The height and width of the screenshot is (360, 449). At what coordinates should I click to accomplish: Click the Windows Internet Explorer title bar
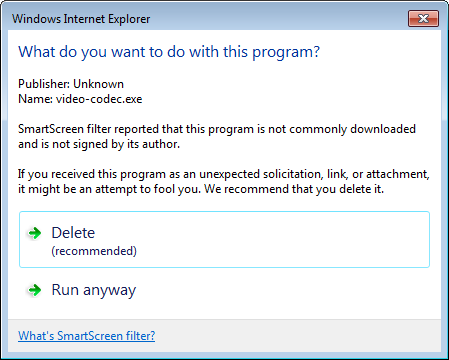point(207,19)
